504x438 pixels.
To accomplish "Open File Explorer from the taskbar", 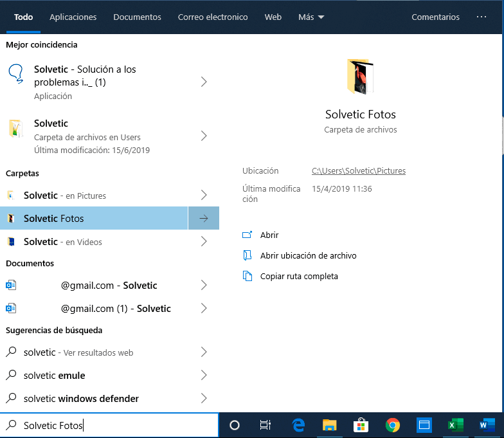I will click(x=329, y=425).
